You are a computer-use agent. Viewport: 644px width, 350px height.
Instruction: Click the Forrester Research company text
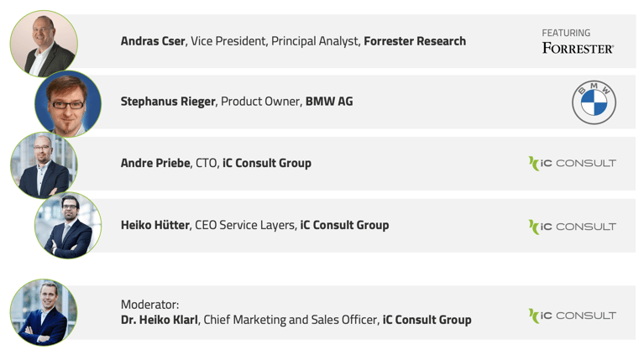pos(415,41)
